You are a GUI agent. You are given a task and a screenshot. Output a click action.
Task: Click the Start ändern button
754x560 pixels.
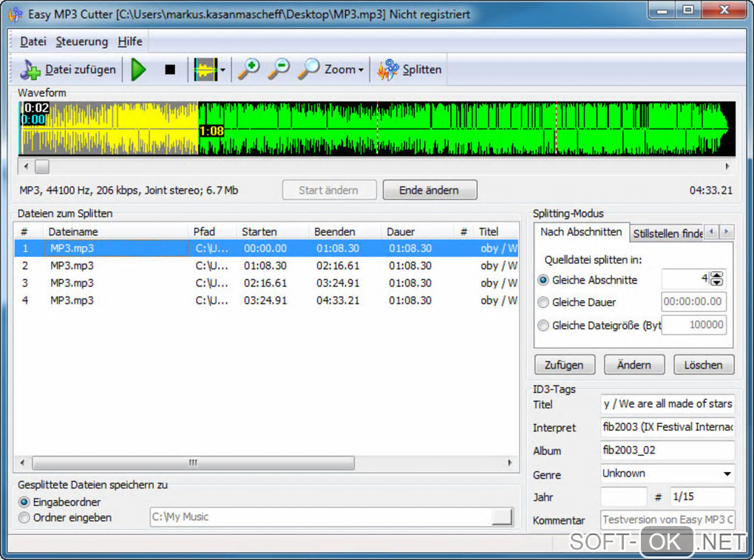330,190
